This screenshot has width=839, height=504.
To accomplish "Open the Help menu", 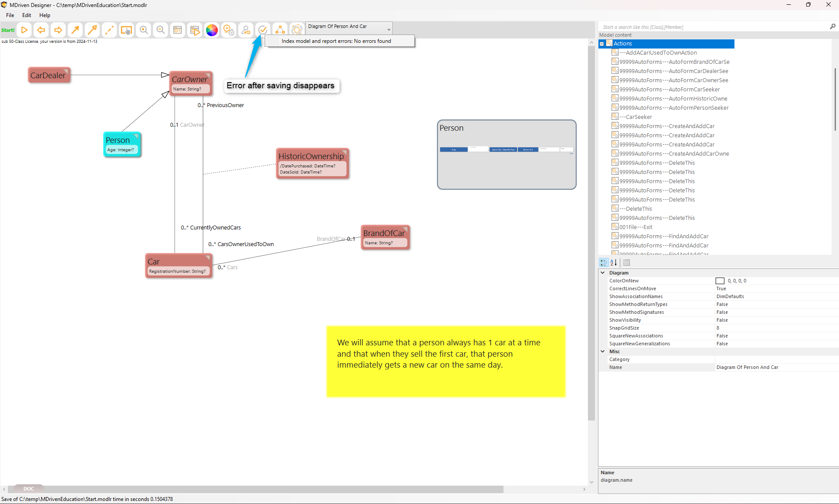I will 45,15.
